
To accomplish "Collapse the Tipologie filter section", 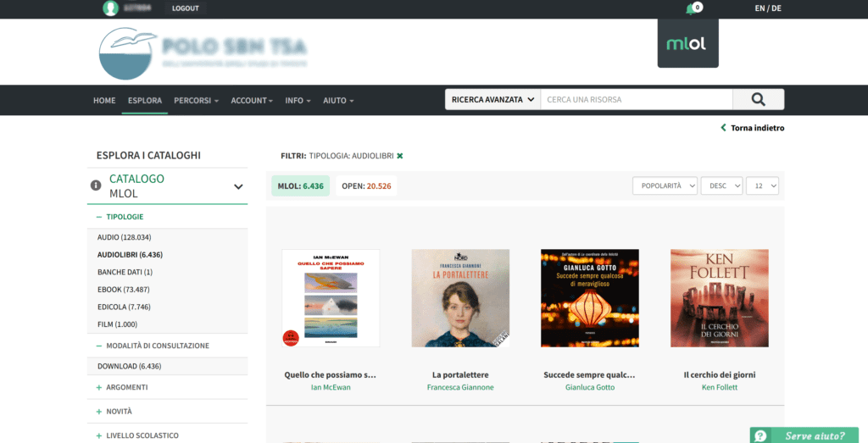I will point(124,217).
